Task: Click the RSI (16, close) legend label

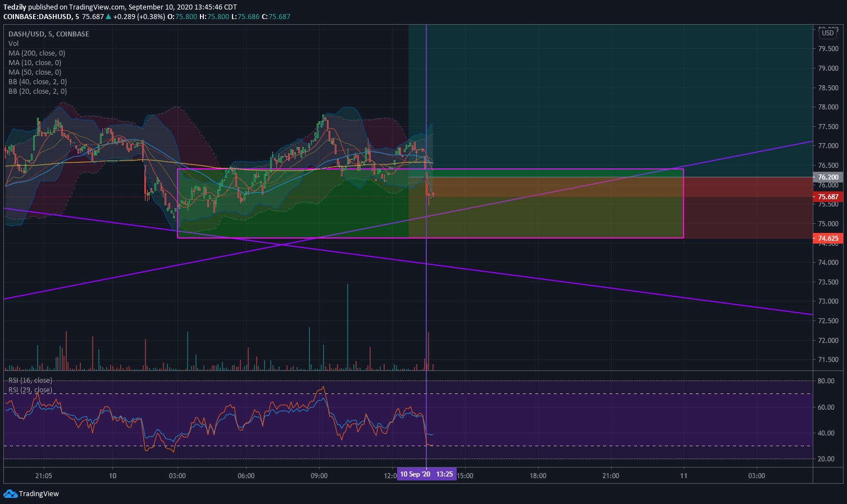Action: (30, 381)
